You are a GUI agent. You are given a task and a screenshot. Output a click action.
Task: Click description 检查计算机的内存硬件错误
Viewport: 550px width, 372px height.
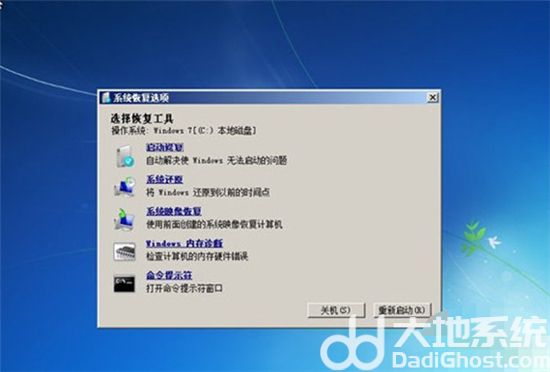pos(197,256)
